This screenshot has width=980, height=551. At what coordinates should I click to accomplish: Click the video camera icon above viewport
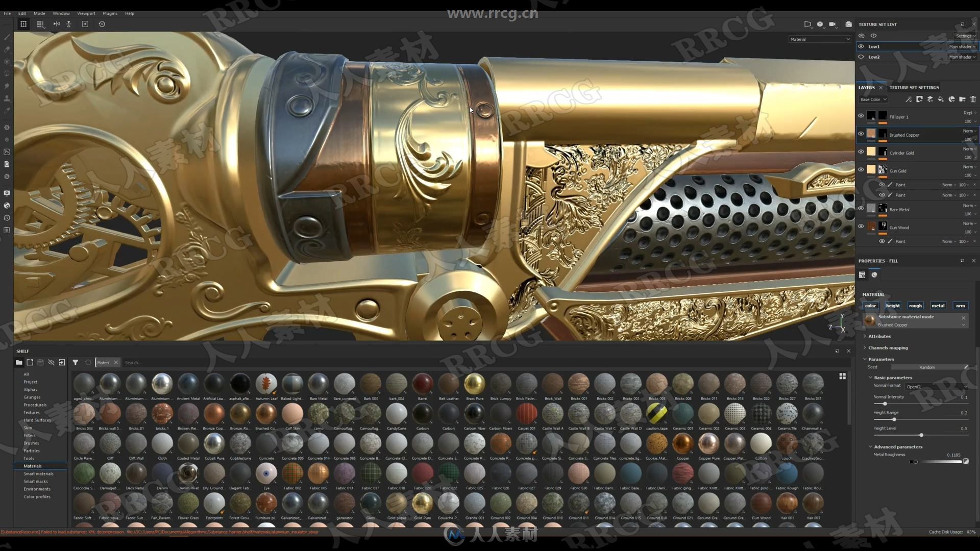tap(832, 24)
